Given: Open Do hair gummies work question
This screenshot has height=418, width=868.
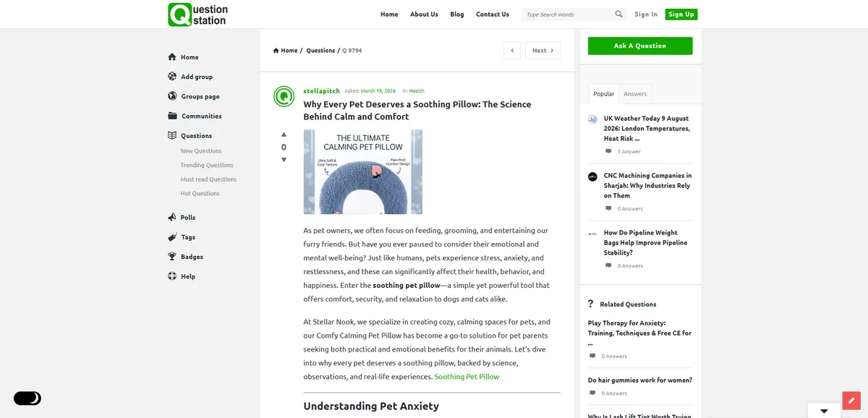Looking at the screenshot, I should coord(640,380).
